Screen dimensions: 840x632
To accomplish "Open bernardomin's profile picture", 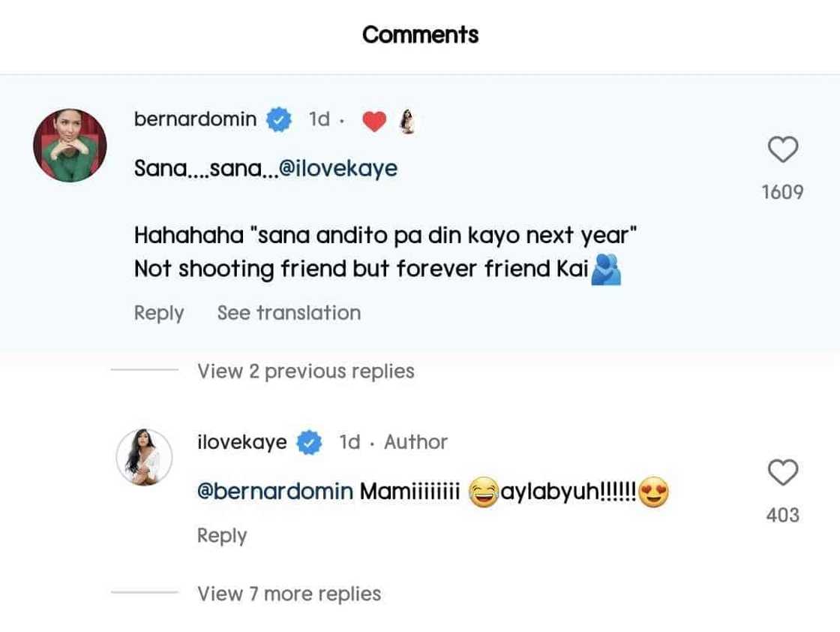I will tap(70, 146).
